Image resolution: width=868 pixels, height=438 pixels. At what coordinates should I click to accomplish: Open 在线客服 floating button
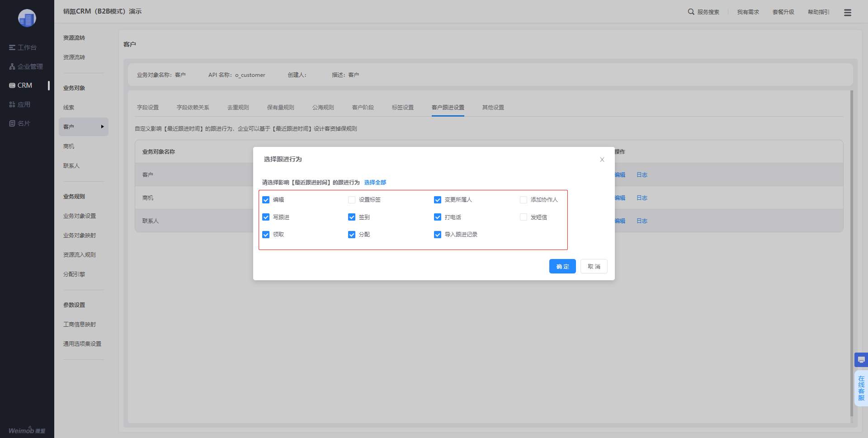(x=861, y=388)
